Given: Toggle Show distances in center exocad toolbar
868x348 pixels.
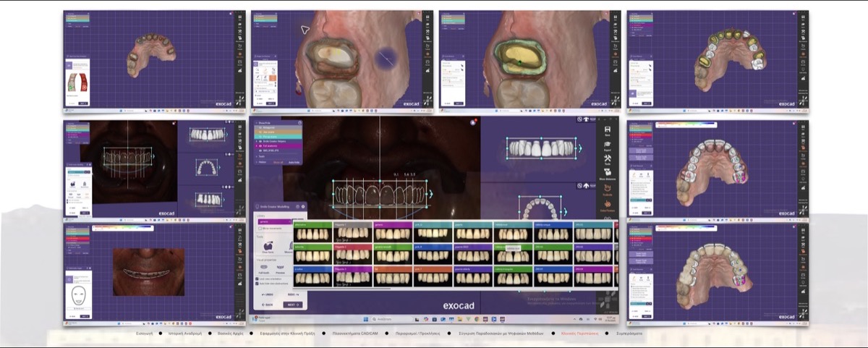Looking at the screenshot, I should click(x=608, y=174).
